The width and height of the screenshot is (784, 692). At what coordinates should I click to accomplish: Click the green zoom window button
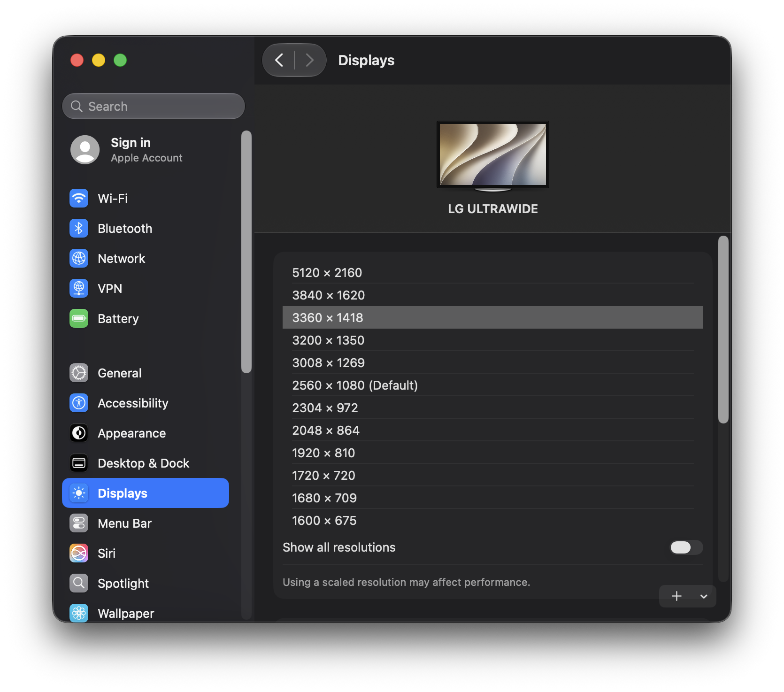click(120, 60)
